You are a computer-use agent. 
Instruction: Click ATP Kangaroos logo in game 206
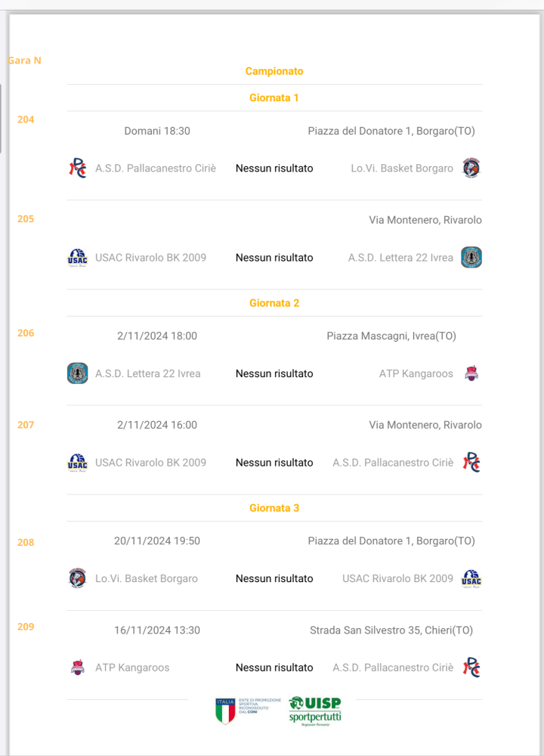(x=471, y=373)
